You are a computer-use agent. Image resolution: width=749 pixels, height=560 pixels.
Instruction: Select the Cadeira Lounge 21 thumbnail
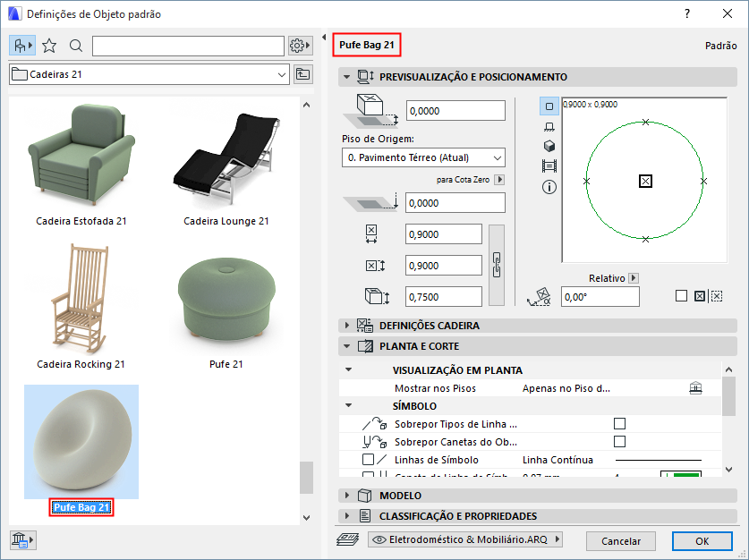pos(226,165)
